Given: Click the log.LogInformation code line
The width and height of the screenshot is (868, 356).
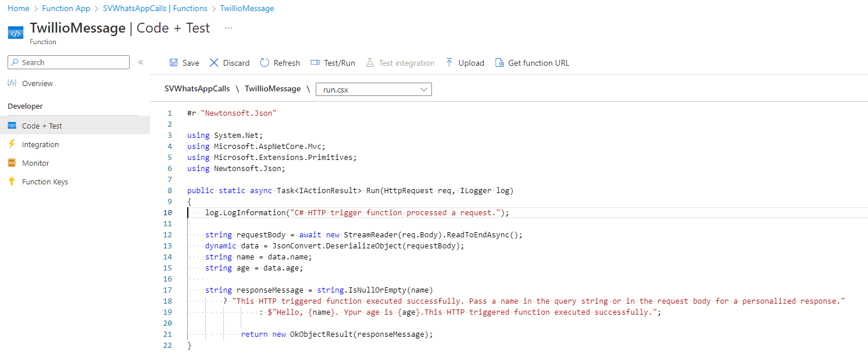Looking at the screenshot, I should pyautogui.click(x=357, y=212).
